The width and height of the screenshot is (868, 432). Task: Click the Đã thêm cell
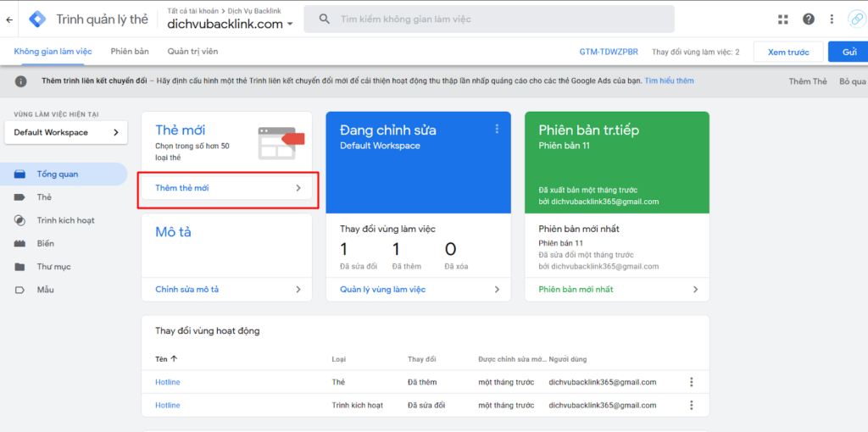pyautogui.click(x=422, y=382)
